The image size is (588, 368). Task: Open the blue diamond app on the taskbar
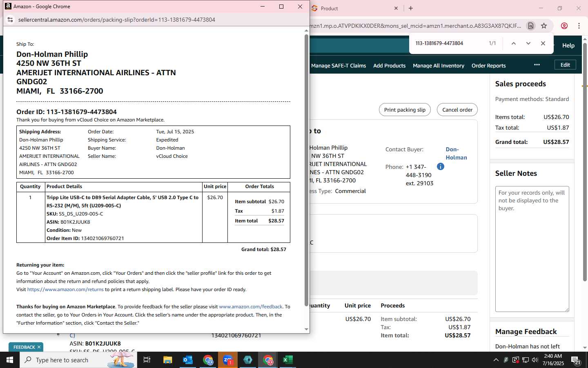(248, 360)
